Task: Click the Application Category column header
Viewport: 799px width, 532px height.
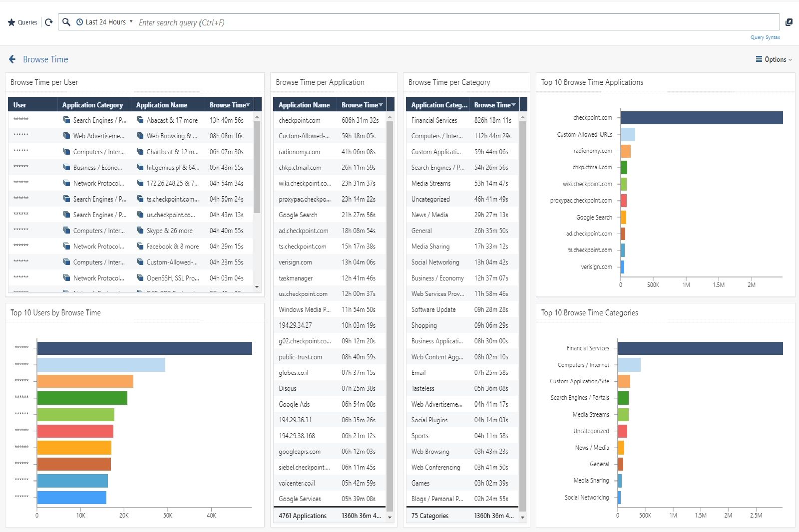Action: point(92,105)
